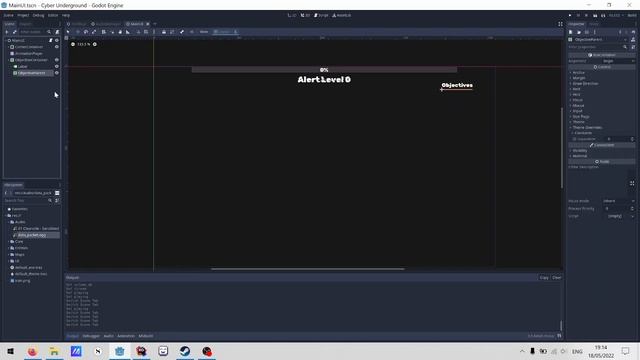Attach script button next to scene filter

57,32
